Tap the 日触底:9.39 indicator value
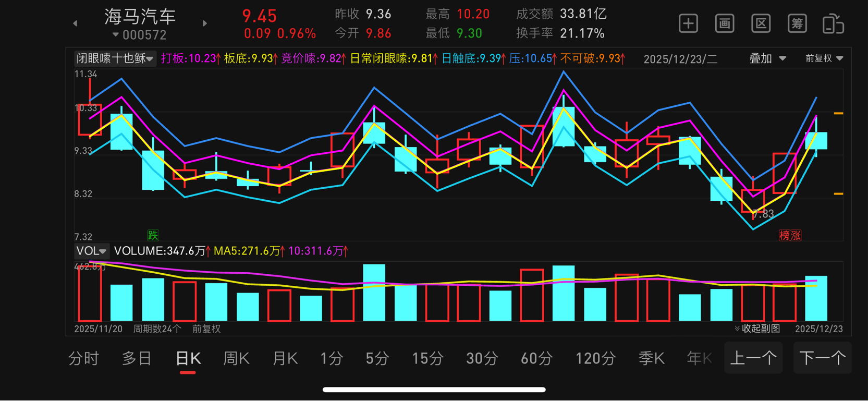 coord(473,58)
